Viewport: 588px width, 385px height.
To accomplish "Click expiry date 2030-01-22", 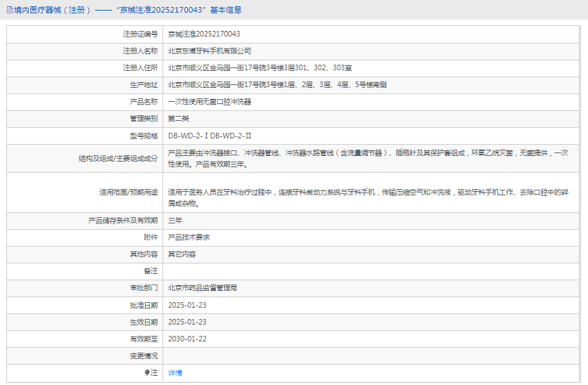I will point(187,339).
